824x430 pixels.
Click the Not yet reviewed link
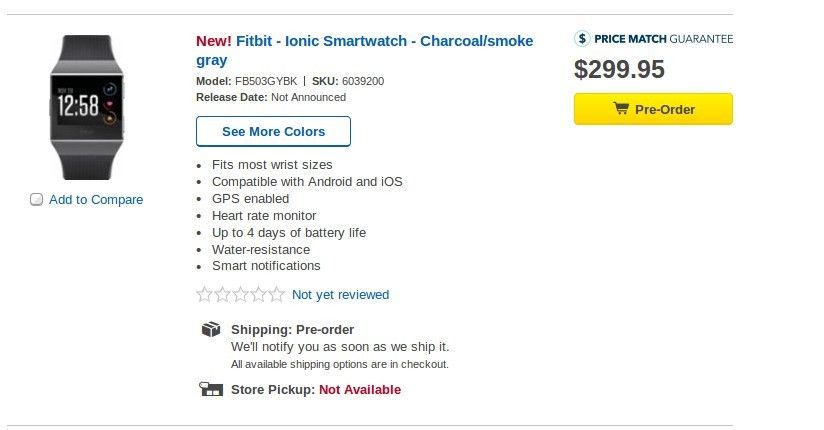coord(340,295)
